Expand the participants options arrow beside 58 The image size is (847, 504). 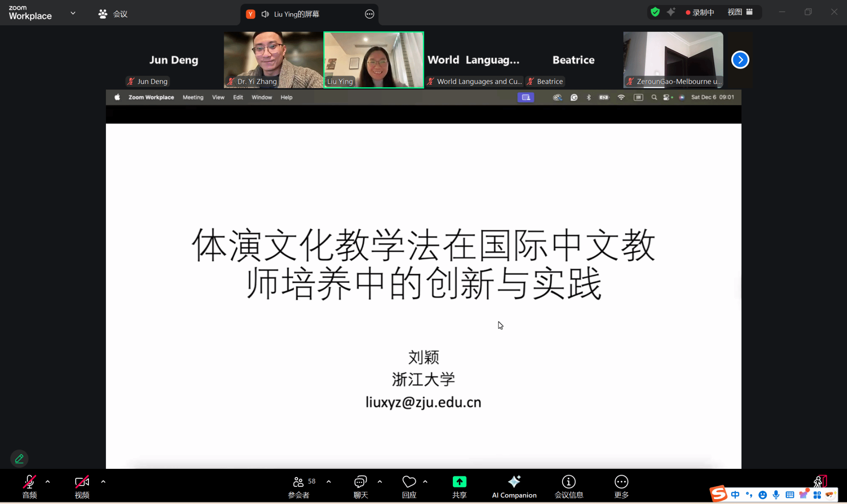pyautogui.click(x=329, y=482)
